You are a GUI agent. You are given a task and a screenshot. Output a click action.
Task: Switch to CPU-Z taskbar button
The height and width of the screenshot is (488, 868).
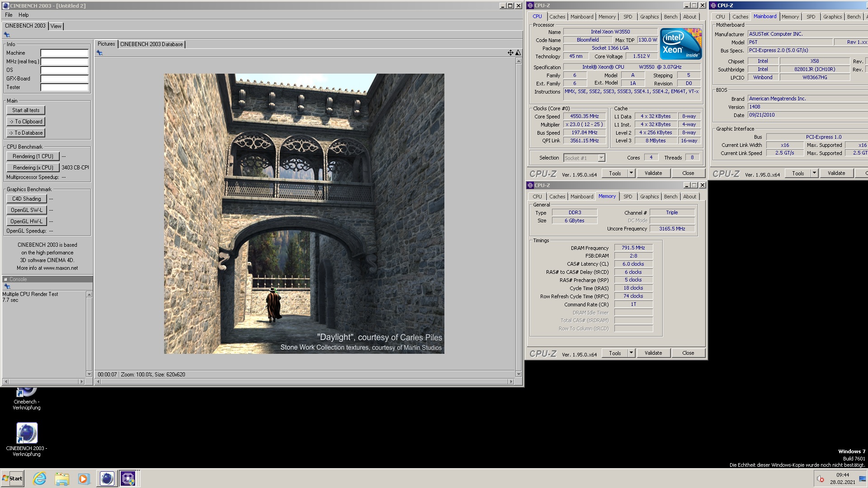coord(128,478)
